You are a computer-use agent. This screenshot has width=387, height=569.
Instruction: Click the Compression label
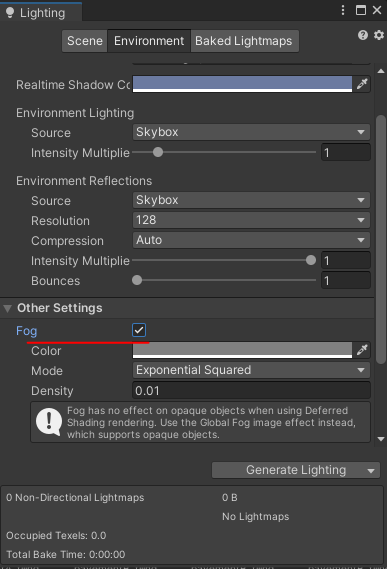click(x=67, y=241)
